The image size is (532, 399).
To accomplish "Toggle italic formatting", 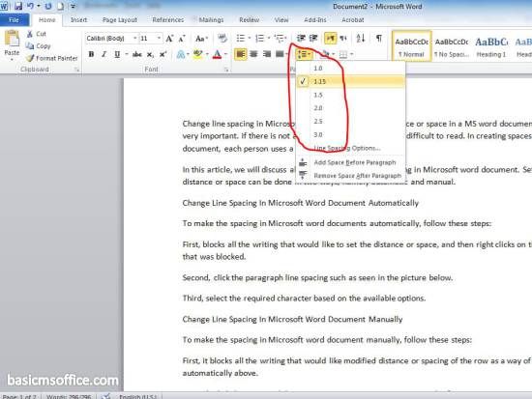I will pyautogui.click(x=103, y=54).
